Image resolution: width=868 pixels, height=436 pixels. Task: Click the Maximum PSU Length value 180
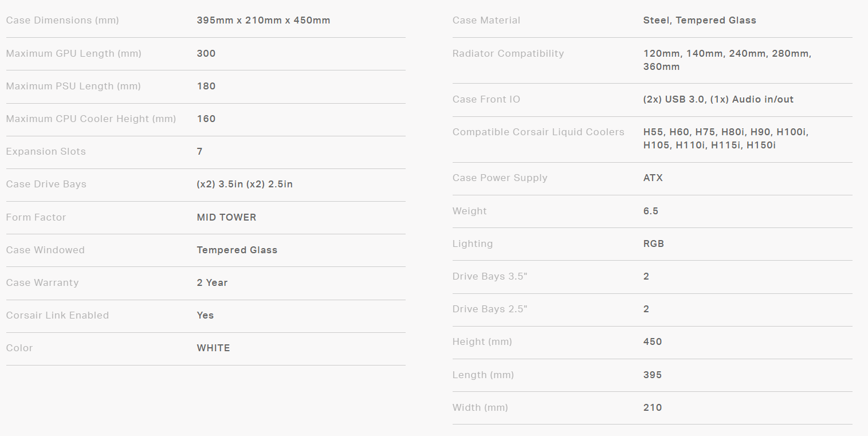point(206,87)
